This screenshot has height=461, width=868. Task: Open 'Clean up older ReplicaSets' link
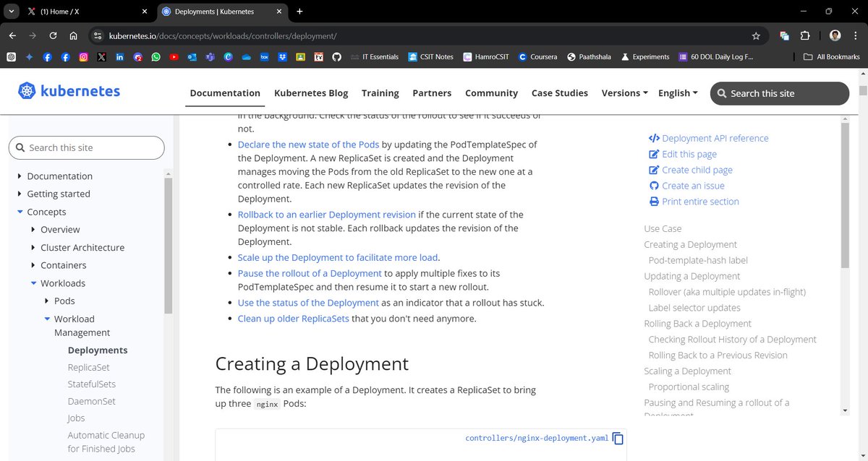294,319
